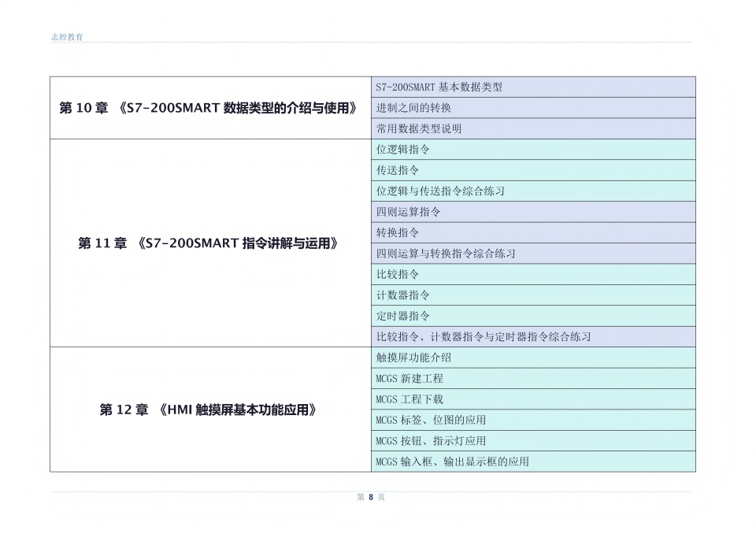Click the row 四则运算指令
756x534 pixels.
point(533,212)
